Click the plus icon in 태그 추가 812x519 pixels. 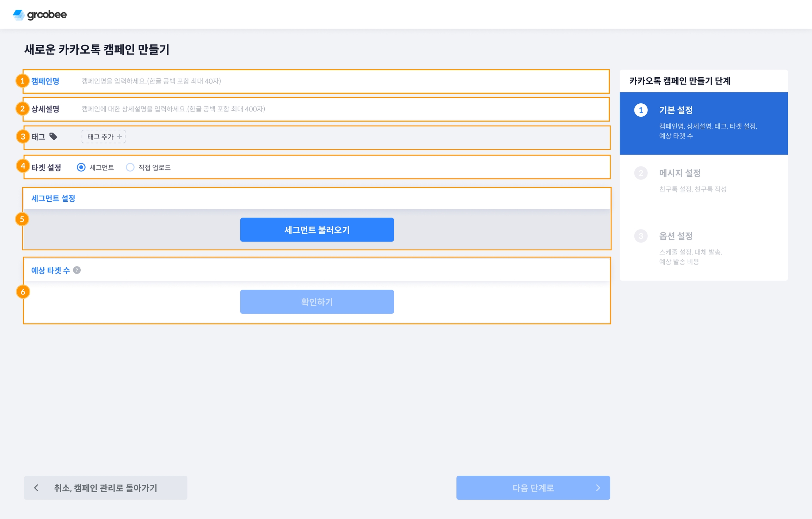(119, 136)
